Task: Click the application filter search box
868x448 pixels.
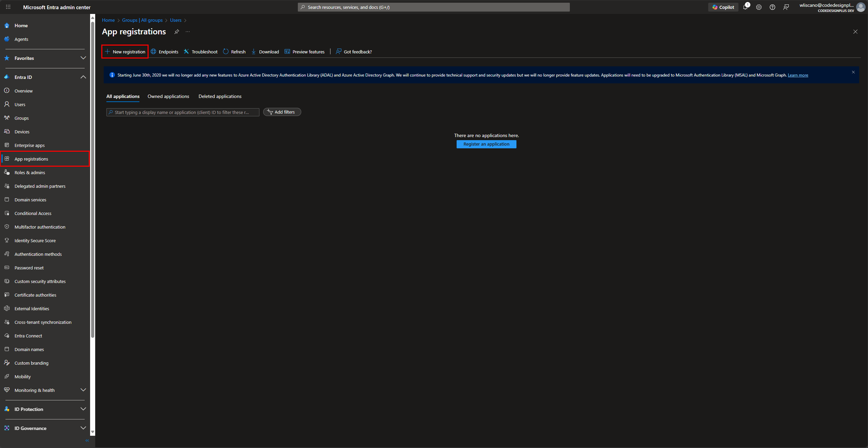Action: click(x=183, y=112)
